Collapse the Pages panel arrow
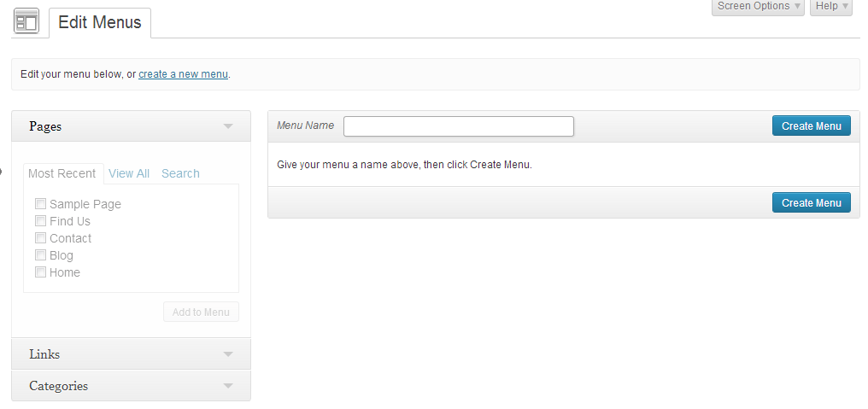 228,126
